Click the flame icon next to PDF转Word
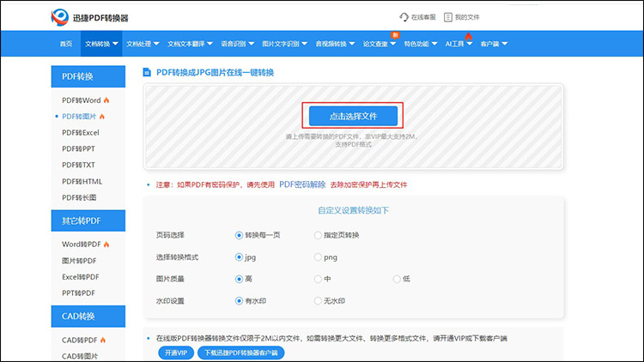 (x=106, y=100)
